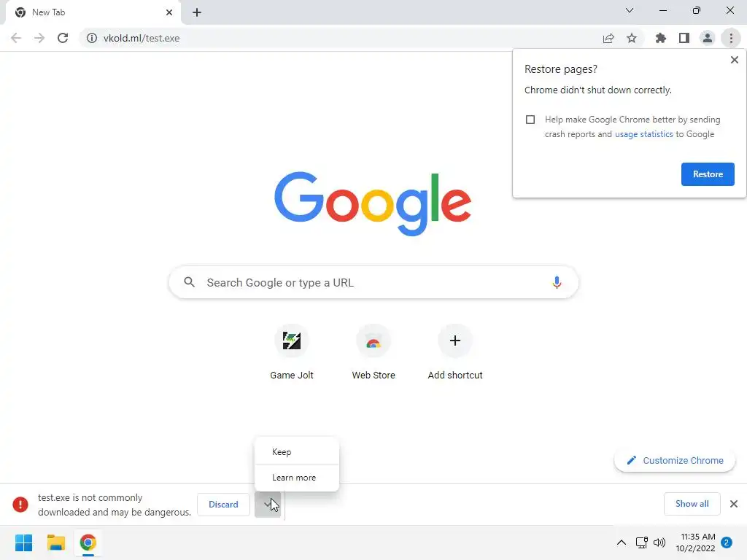This screenshot has width=747, height=560.
Task: Collapse the download options arrow
Action: click(267, 505)
